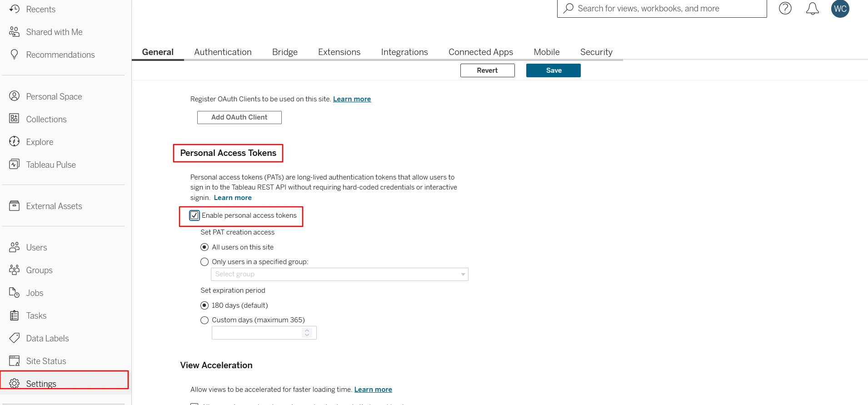Click the search views and workbooks field

(x=662, y=8)
